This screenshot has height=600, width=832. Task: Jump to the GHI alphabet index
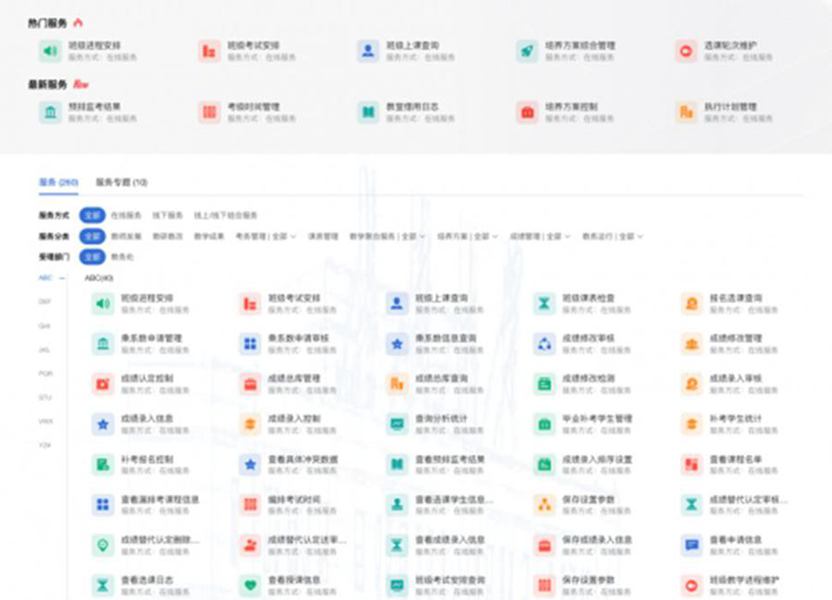point(45,326)
